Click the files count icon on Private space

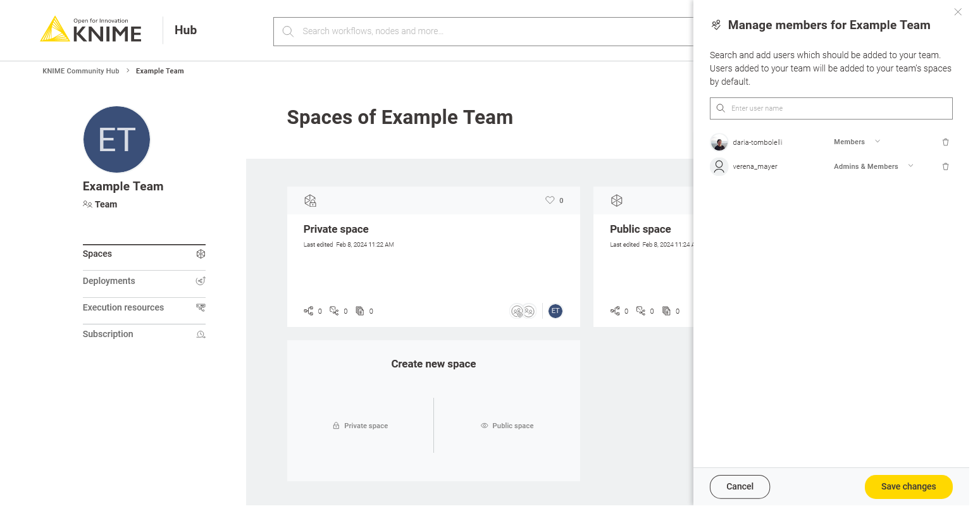360,311
